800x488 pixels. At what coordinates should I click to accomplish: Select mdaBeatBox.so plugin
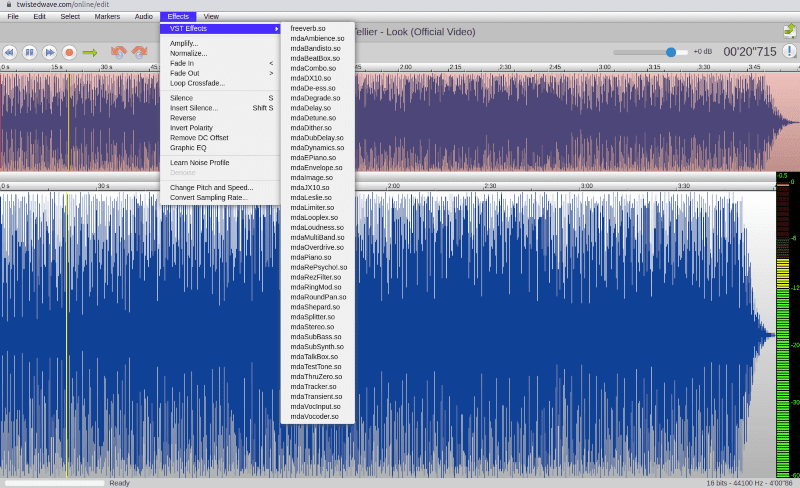pyautogui.click(x=317, y=58)
